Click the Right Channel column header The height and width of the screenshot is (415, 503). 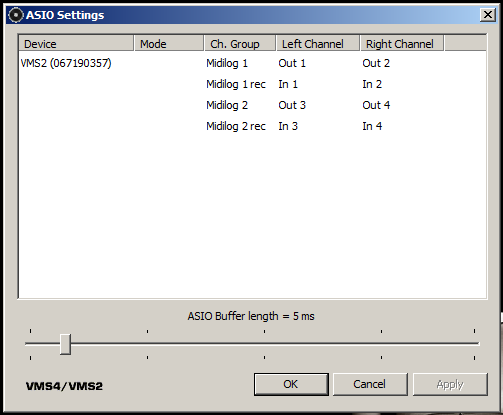(x=402, y=44)
